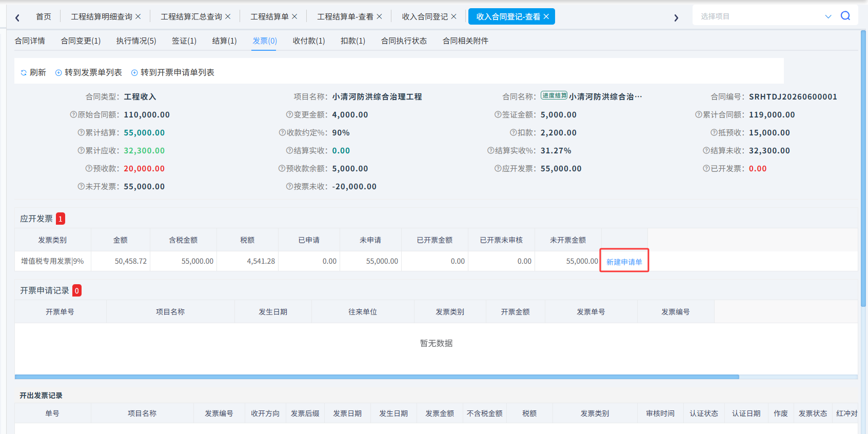Viewport: 868px width, 434px height.
Task: Click the refresh icon beside 刷新
Action: (24, 73)
